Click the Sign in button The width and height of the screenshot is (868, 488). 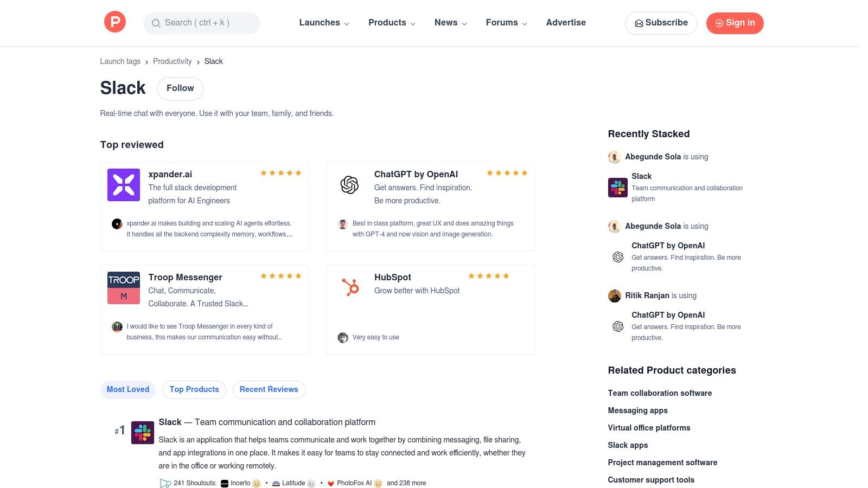click(735, 23)
